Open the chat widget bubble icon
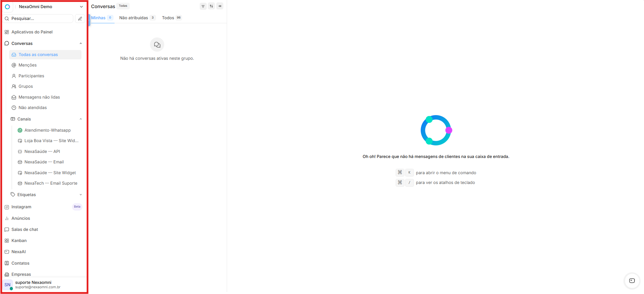The width and height of the screenshot is (644, 294). pyautogui.click(x=632, y=281)
